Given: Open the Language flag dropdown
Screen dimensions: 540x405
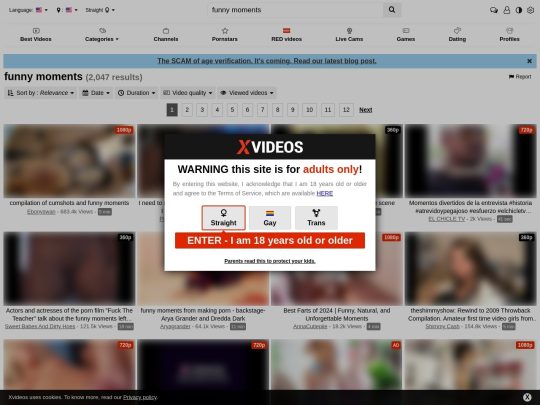Looking at the screenshot, I should coord(28,10).
